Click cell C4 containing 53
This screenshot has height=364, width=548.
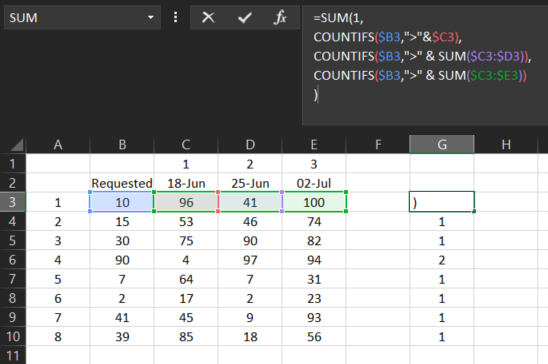(x=186, y=221)
